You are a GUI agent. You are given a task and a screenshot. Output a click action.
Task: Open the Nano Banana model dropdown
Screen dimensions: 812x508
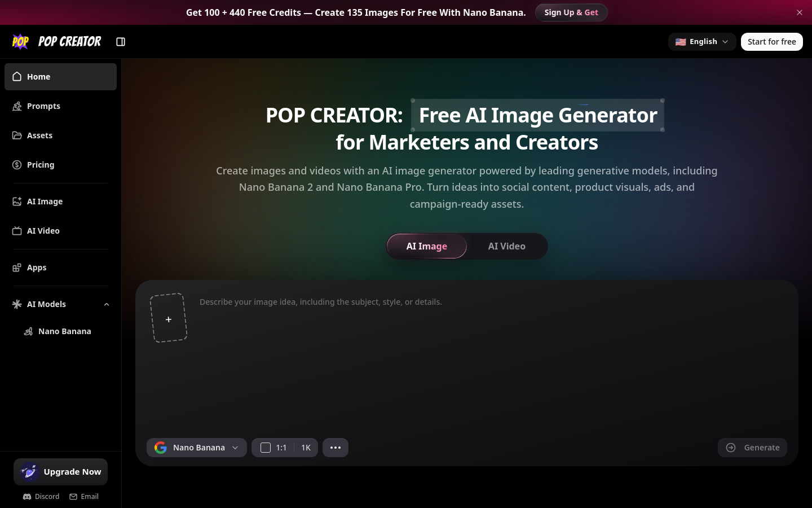[x=197, y=448]
